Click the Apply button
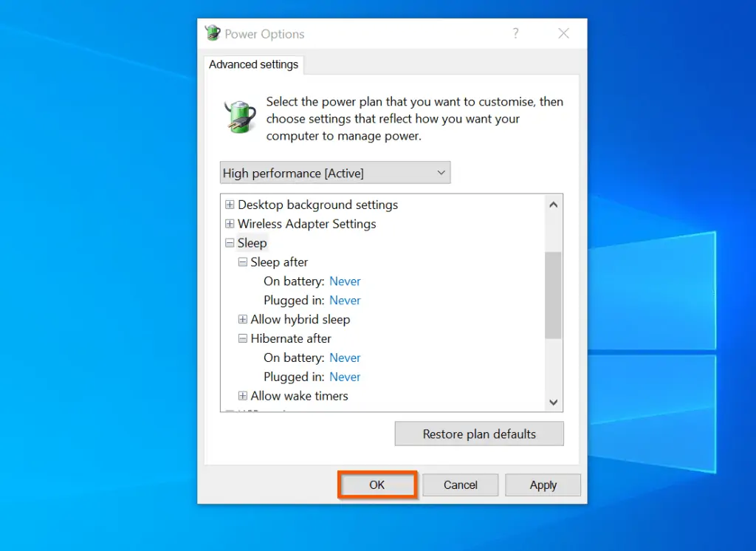The height and width of the screenshot is (551, 756). pos(543,485)
